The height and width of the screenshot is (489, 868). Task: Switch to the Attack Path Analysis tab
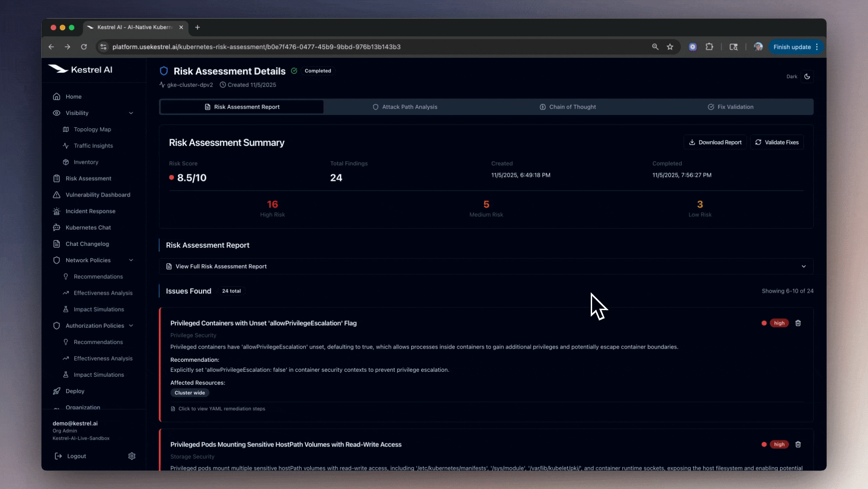click(x=405, y=107)
